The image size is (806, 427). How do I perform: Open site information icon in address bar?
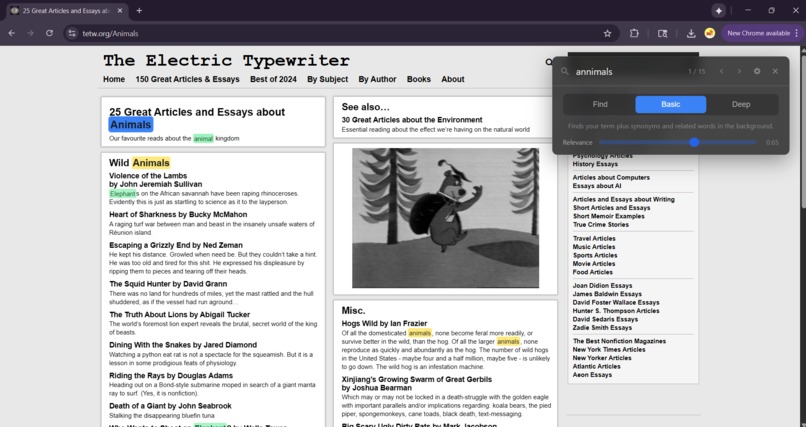(x=72, y=33)
